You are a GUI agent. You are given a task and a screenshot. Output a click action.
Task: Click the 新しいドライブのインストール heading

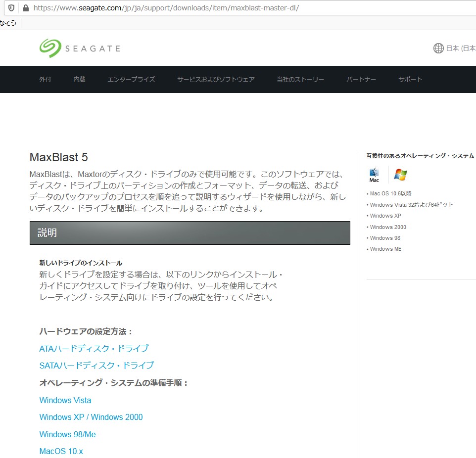pyautogui.click(x=81, y=263)
